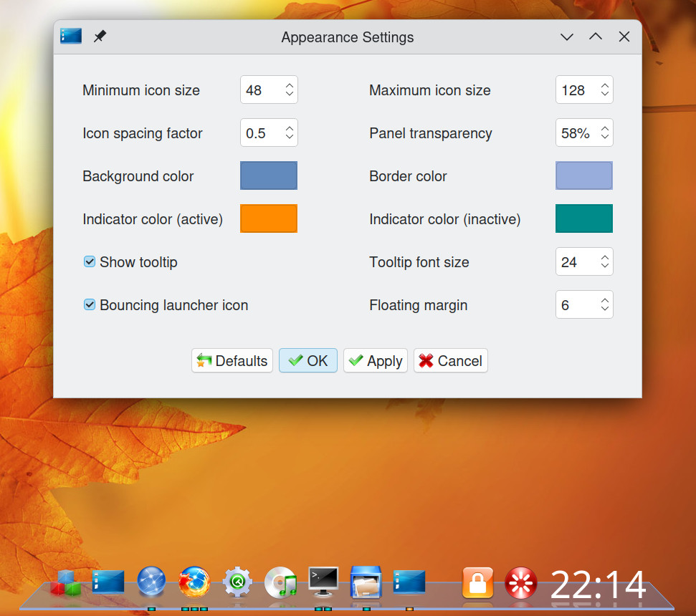Click the 22:14 clock in dock
696x616 pixels.
click(598, 585)
